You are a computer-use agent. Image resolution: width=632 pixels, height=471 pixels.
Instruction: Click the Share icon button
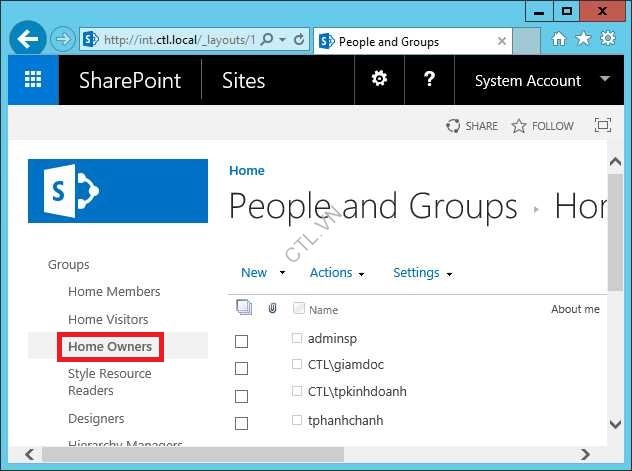[472, 126]
